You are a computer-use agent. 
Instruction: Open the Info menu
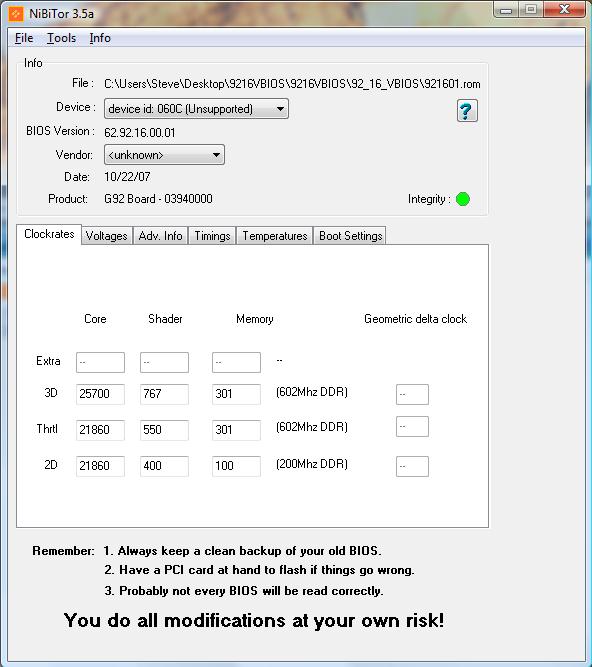(x=100, y=38)
